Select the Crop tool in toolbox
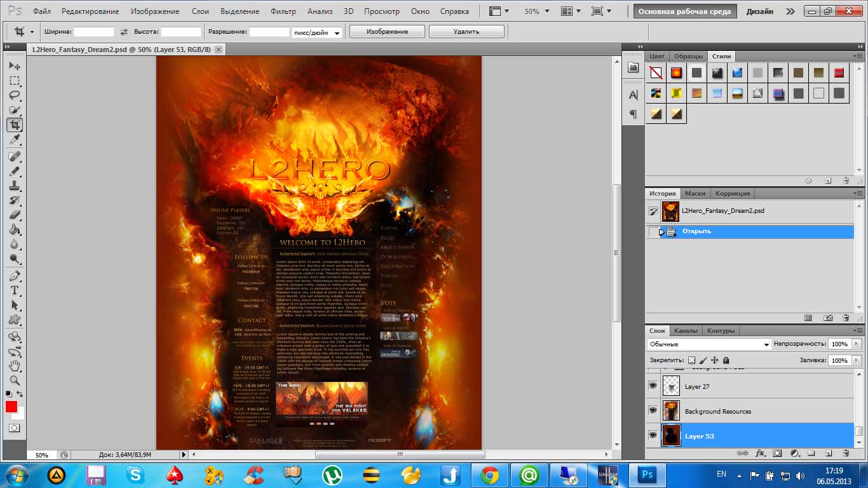 coord(15,125)
